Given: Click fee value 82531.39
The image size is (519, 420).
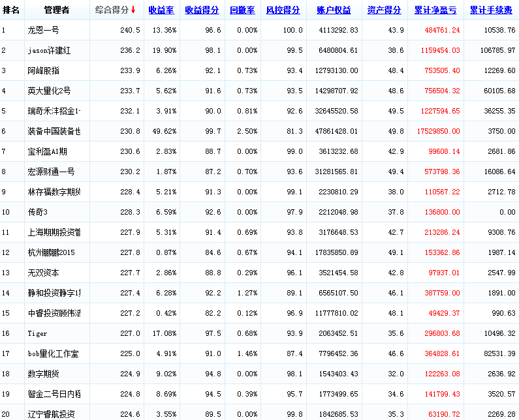Looking at the screenshot, I should pos(500,353).
